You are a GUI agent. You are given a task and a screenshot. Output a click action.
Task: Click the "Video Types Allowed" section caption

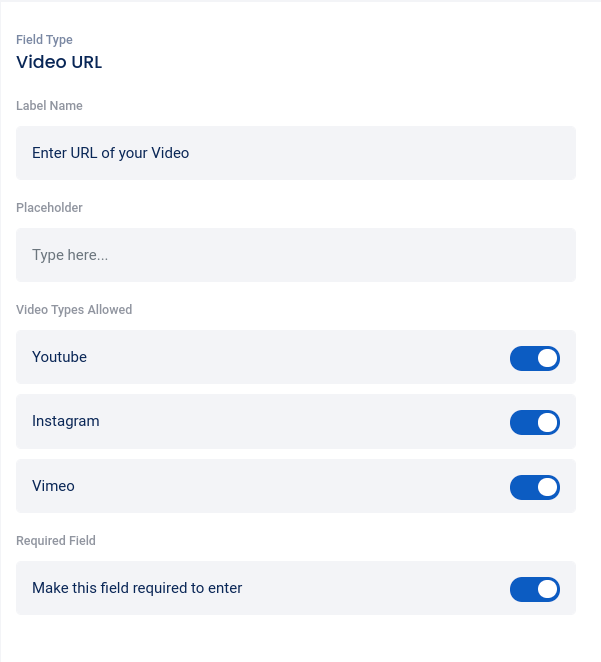74,309
